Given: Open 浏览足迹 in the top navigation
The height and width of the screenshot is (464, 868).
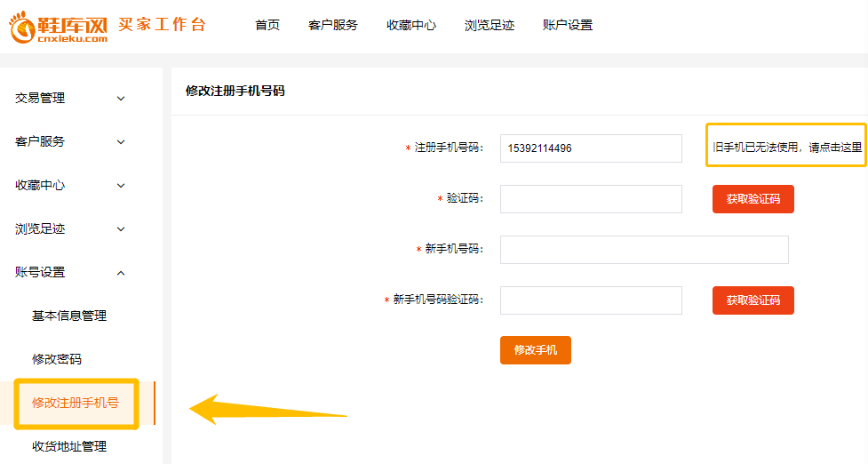Looking at the screenshot, I should [x=490, y=26].
